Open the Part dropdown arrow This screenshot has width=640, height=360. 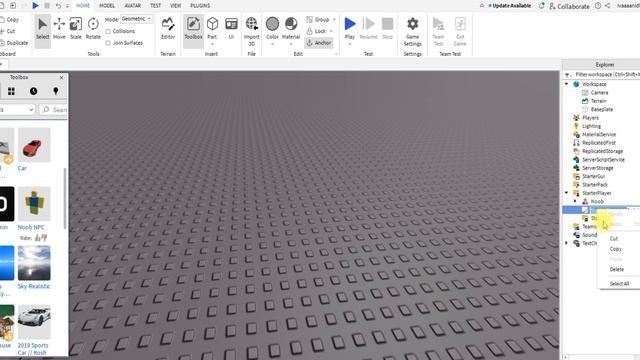(x=212, y=44)
